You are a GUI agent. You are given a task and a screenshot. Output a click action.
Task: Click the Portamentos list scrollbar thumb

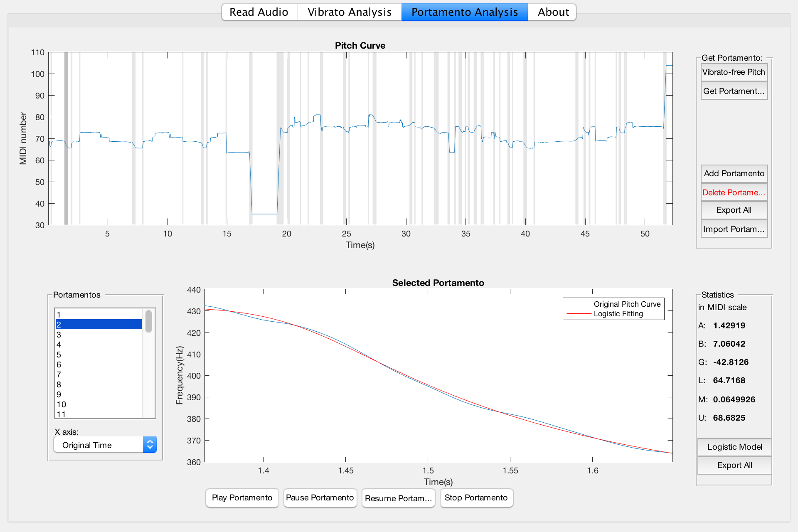pos(149,321)
